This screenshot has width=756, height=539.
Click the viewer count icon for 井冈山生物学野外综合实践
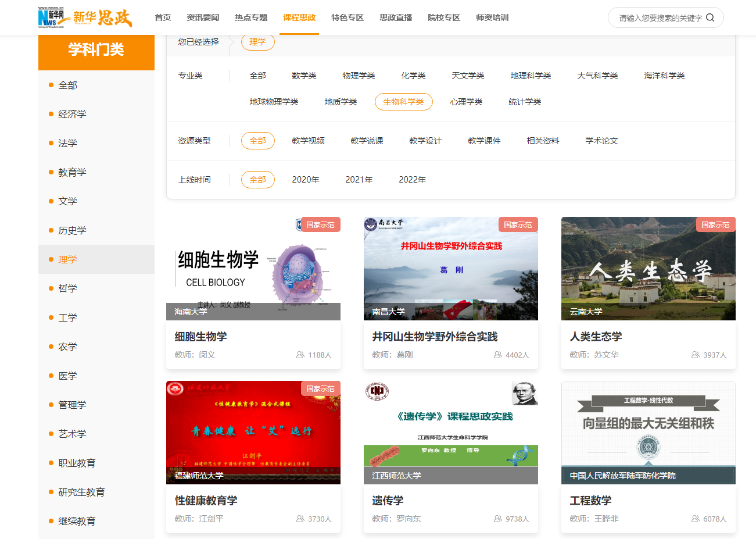[x=498, y=355]
